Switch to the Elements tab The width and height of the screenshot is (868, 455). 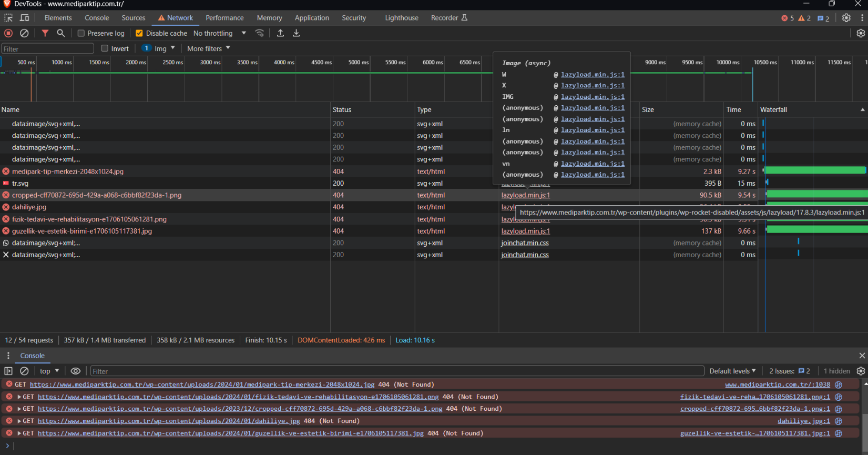coord(58,18)
